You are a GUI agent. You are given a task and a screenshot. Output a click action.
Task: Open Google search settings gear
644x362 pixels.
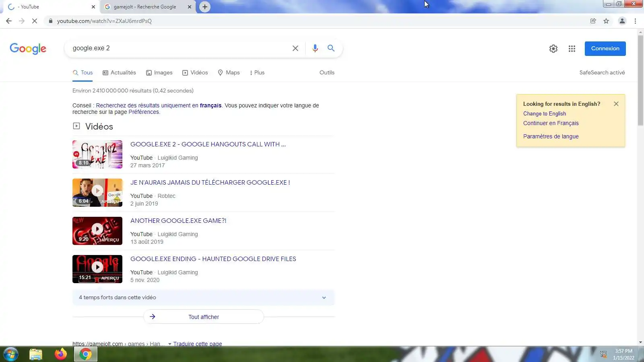[x=553, y=49]
